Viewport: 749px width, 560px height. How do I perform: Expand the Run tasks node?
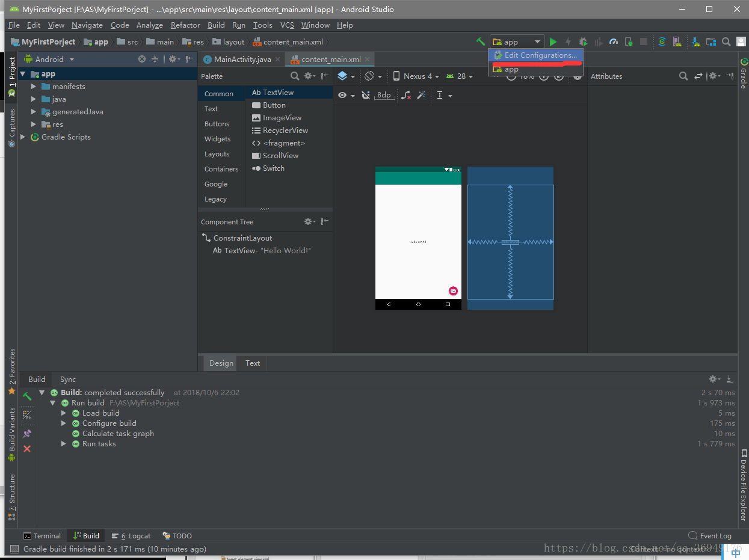pyautogui.click(x=64, y=444)
